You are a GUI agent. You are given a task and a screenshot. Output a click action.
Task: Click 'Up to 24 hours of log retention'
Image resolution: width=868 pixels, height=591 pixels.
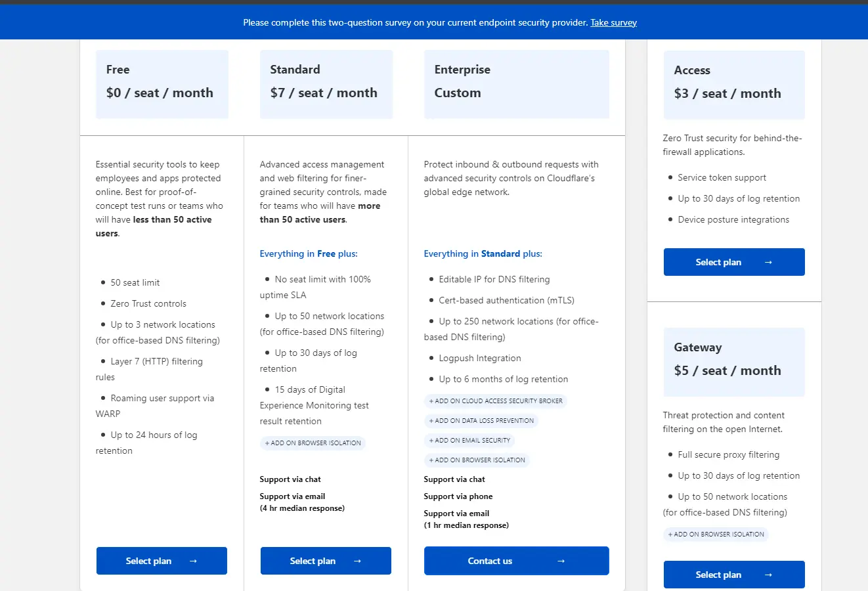[147, 443]
